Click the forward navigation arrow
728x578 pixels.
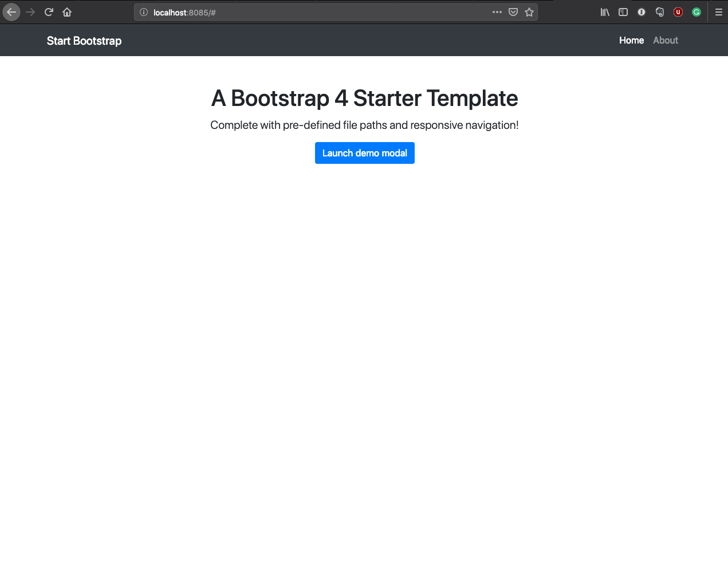30,12
